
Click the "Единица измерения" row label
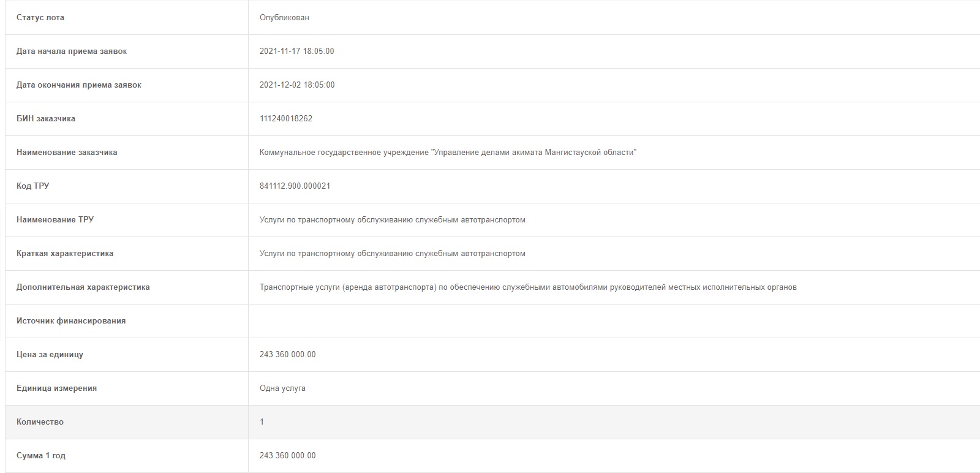tap(56, 388)
